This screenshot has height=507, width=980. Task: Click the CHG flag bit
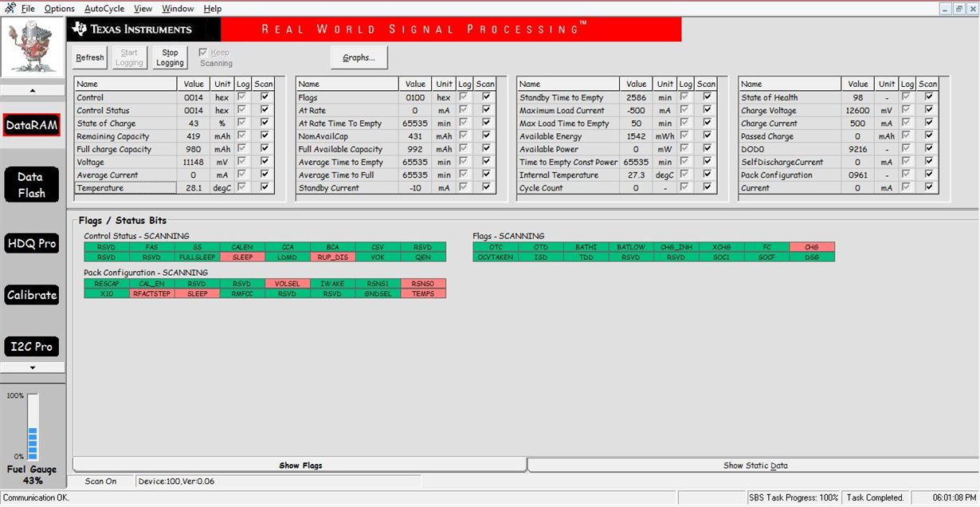[812, 247]
